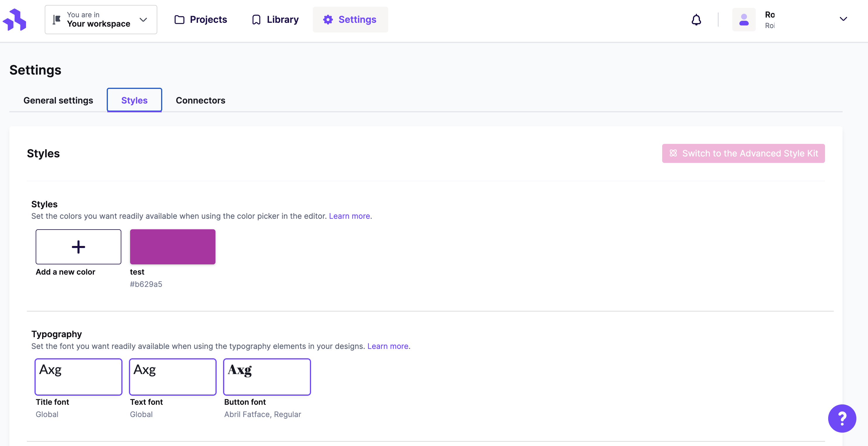
Task: Click the 'test' color name label
Action: point(137,272)
